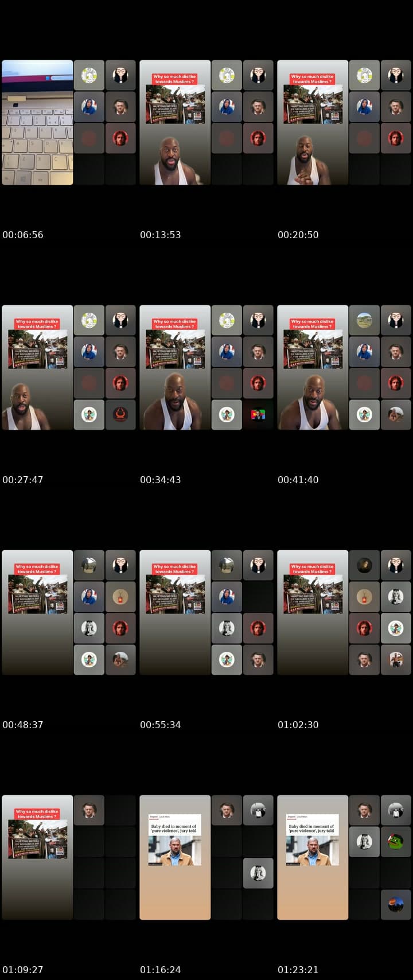Open the video frame at 01:09:27
This screenshot has width=413, height=980.
click(69, 857)
